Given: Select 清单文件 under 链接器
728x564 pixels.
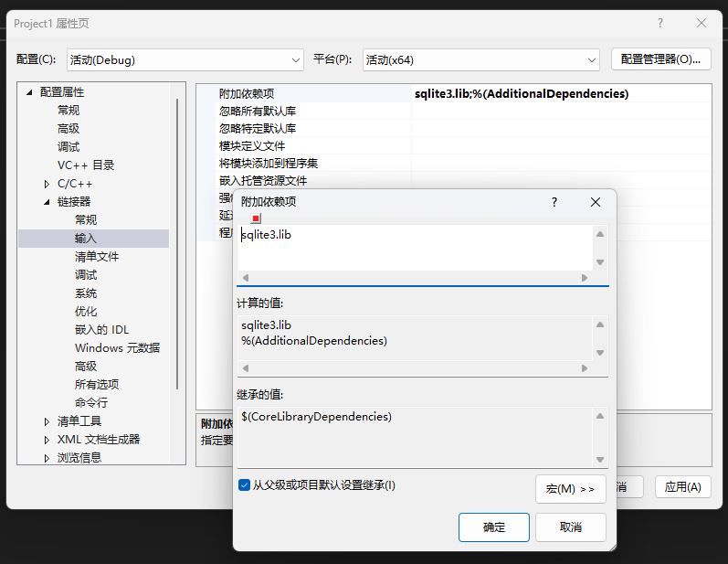Looking at the screenshot, I should (97, 257).
